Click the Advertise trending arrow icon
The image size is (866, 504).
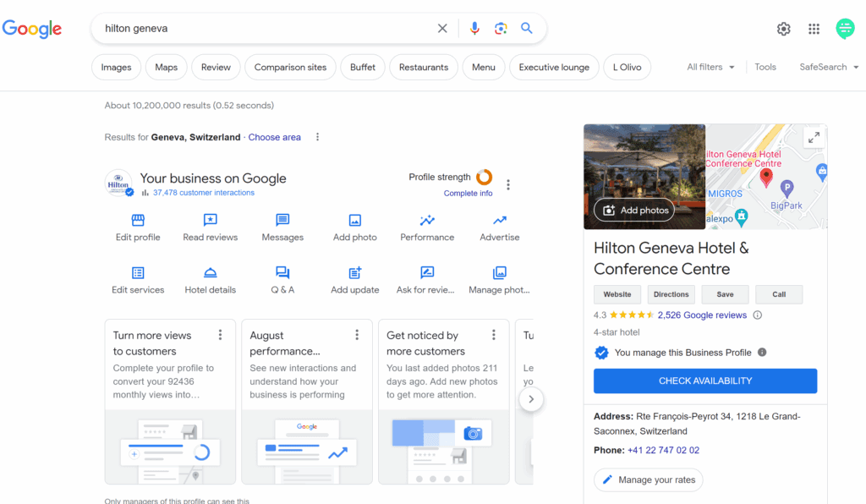[500, 221]
